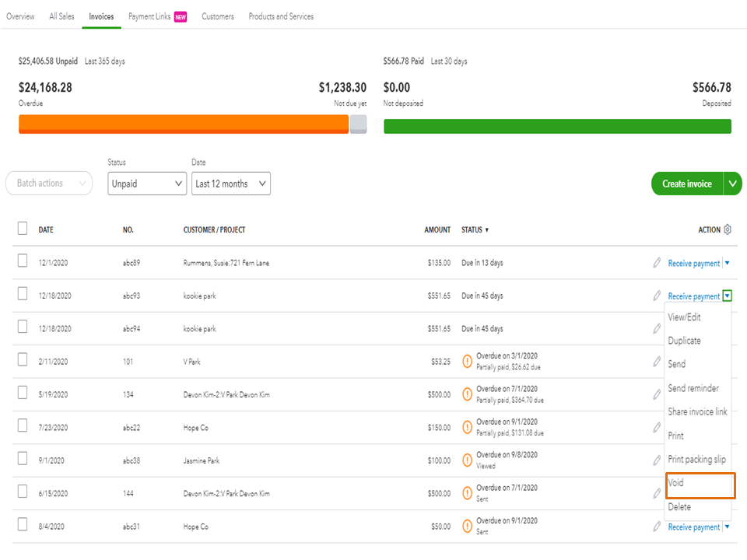The height and width of the screenshot is (560, 747).
Task: Click the orange Overdue amount bar
Action: coord(184,124)
